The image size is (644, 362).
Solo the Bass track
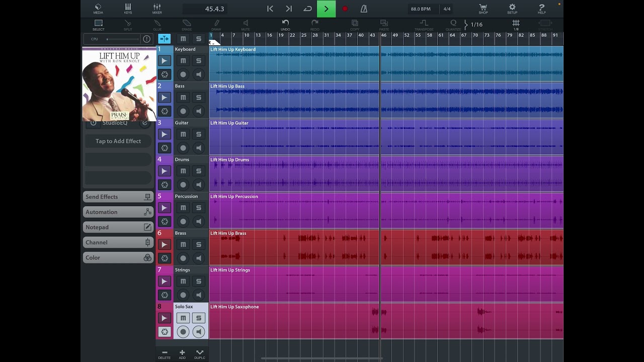tap(199, 98)
